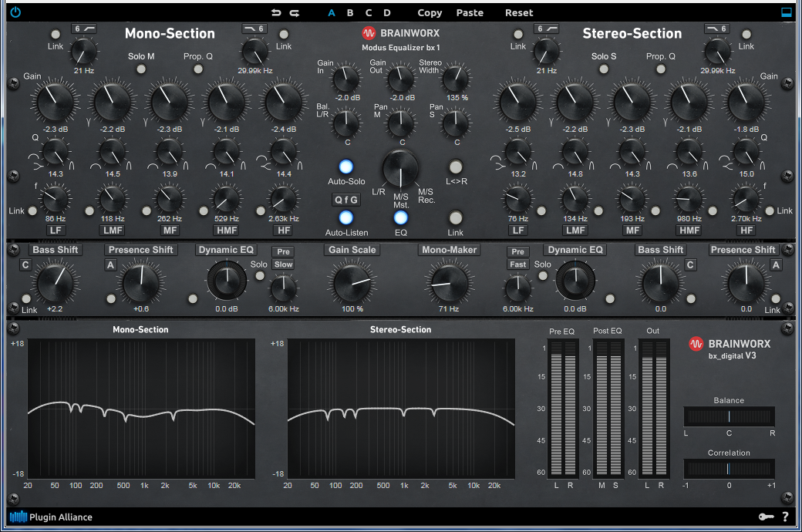Enable Prop. Q in the Stereo-Section
The width and height of the screenshot is (802, 532).
click(660, 69)
